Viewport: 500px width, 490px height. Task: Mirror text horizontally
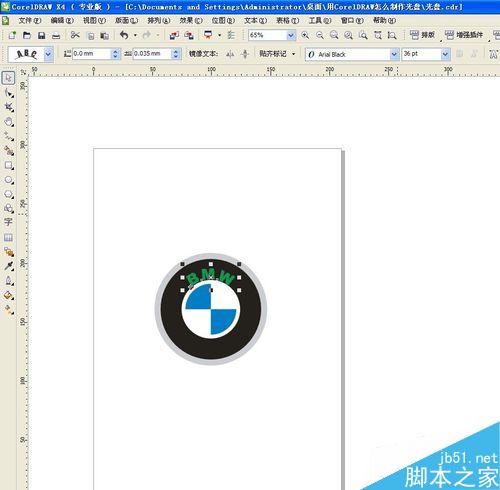pyautogui.click(x=230, y=54)
